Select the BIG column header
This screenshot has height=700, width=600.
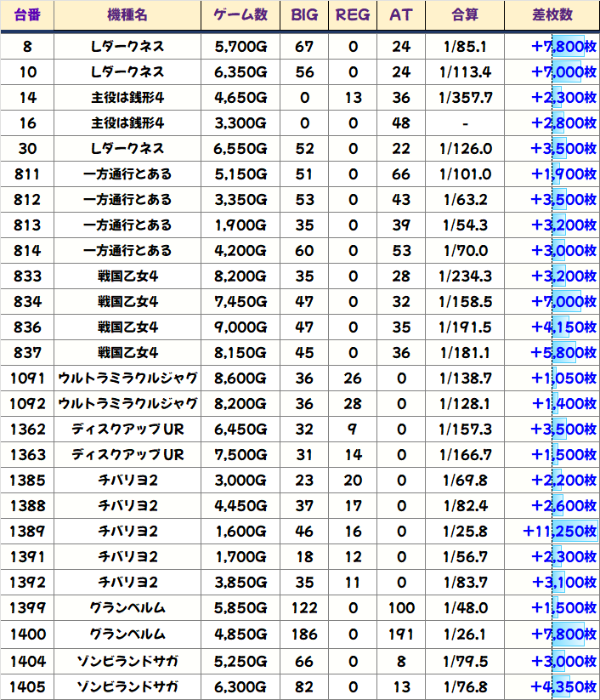304,15
